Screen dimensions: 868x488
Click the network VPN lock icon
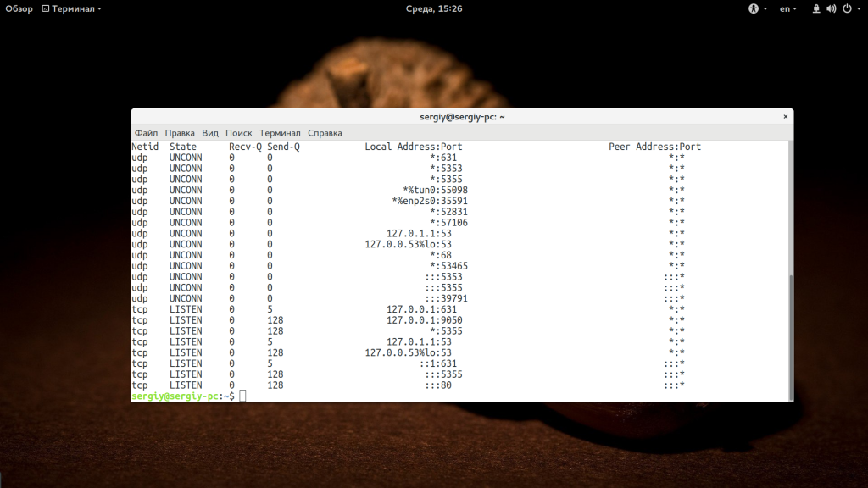tap(816, 8)
